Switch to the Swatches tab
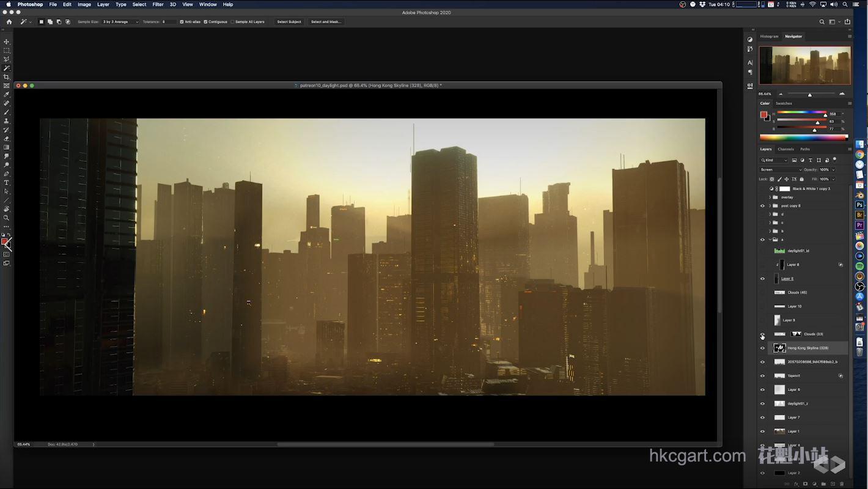Viewport: 868px width, 489px height. (784, 103)
